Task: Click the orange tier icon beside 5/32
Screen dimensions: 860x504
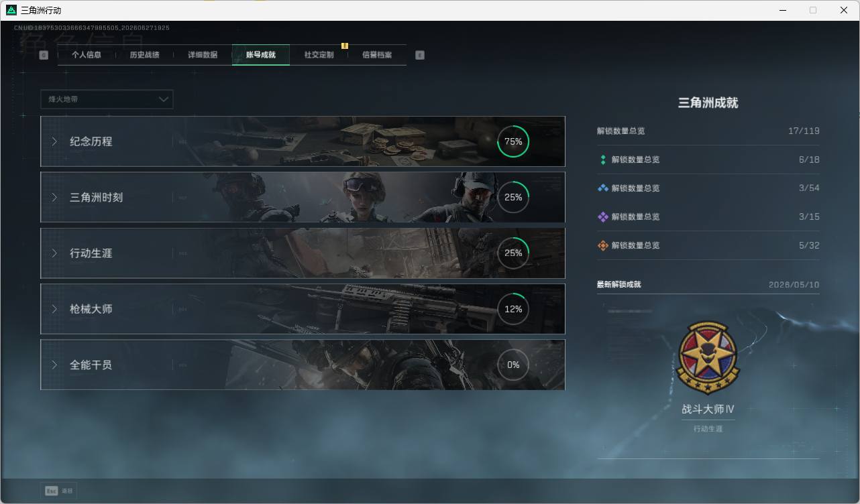Action: point(602,245)
